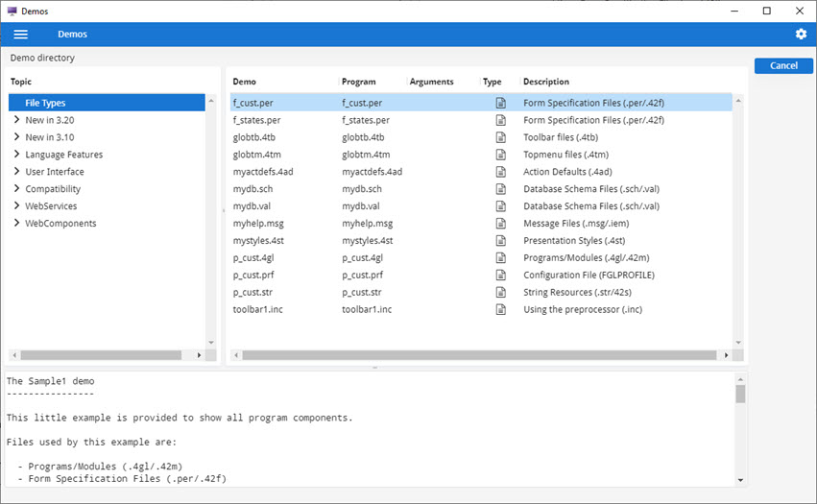Click Presentation Styles (.4st) description
Image resolution: width=817 pixels, height=504 pixels.
574,241
